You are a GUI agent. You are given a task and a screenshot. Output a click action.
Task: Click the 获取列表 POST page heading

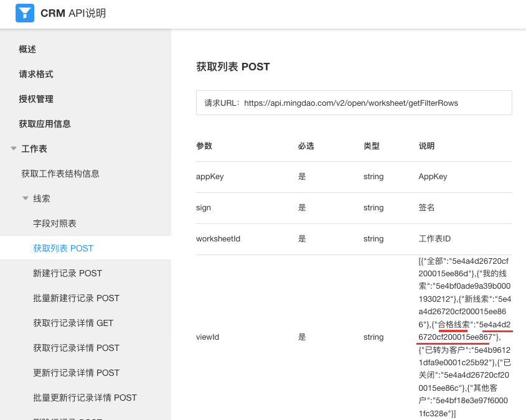233,67
